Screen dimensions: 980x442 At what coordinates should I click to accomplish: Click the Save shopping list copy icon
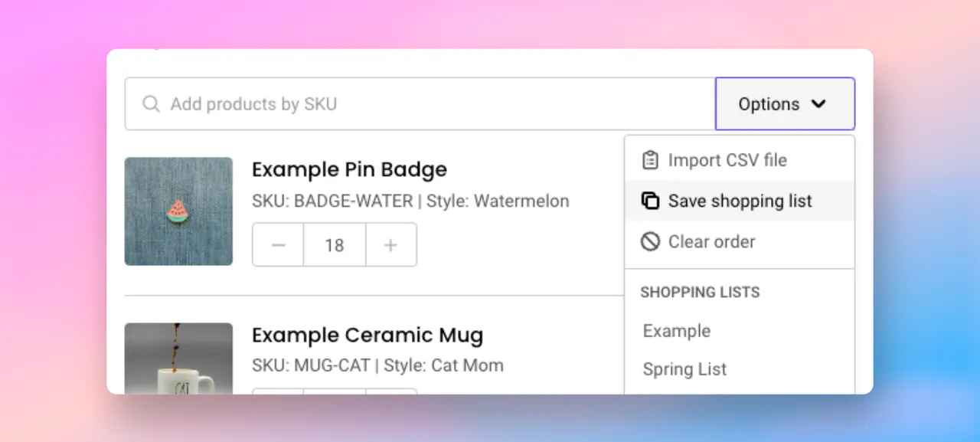coord(650,200)
